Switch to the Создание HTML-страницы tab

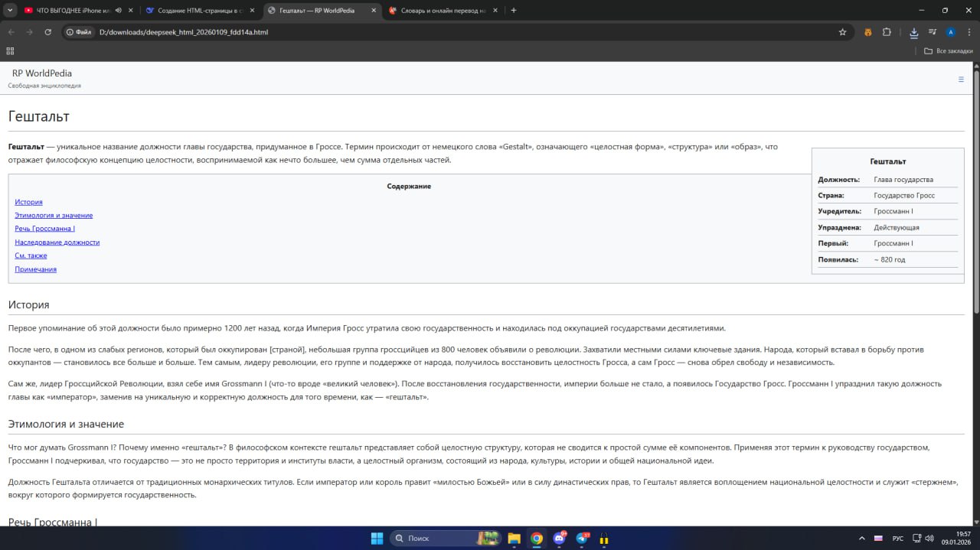(200, 11)
